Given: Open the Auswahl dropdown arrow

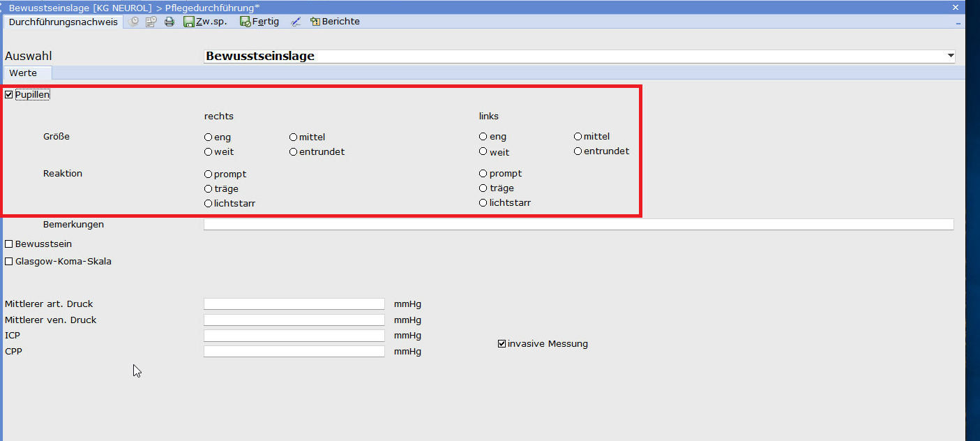Looking at the screenshot, I should [x=950, y=56].
